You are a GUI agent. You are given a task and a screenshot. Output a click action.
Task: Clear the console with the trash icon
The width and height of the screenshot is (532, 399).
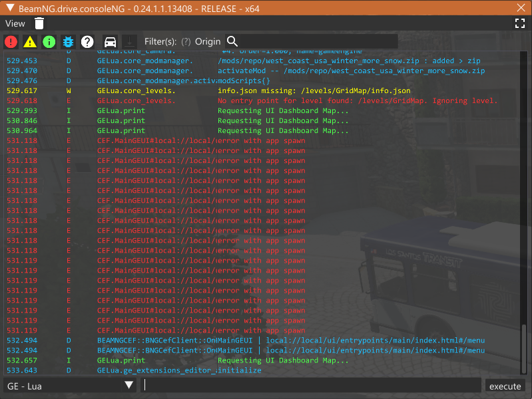tap(39, 23)
